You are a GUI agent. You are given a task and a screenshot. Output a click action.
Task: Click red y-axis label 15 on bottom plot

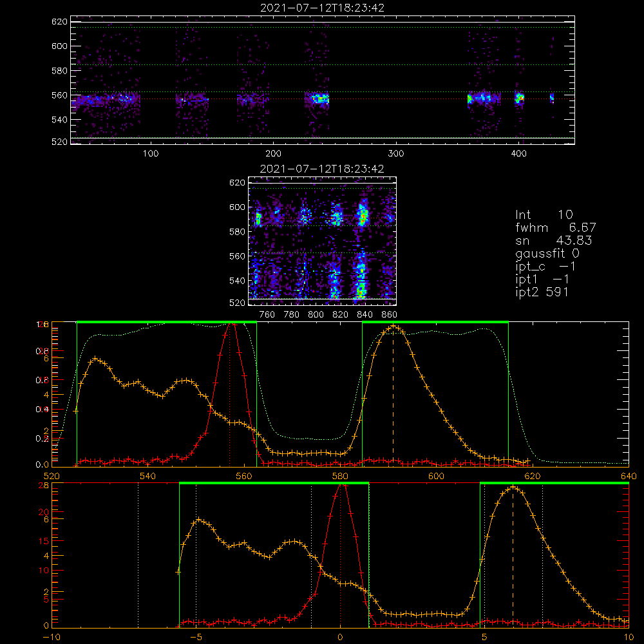coord(44,541)
